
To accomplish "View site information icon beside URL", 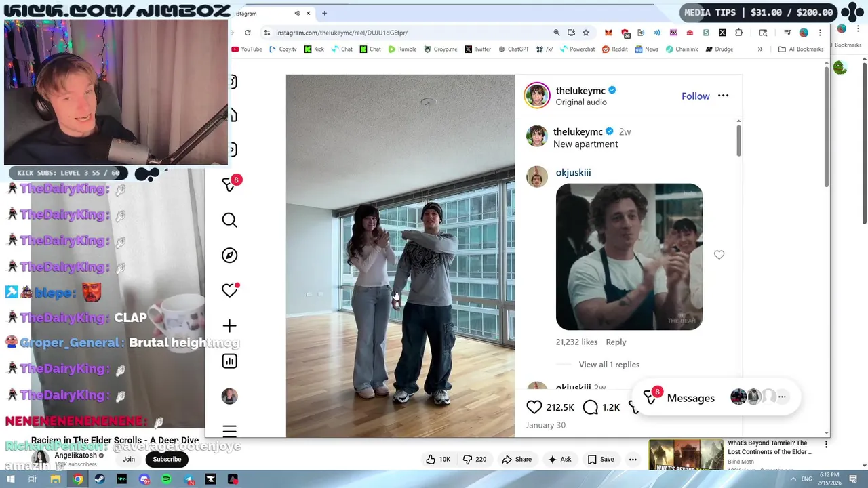I will point(267,33).
